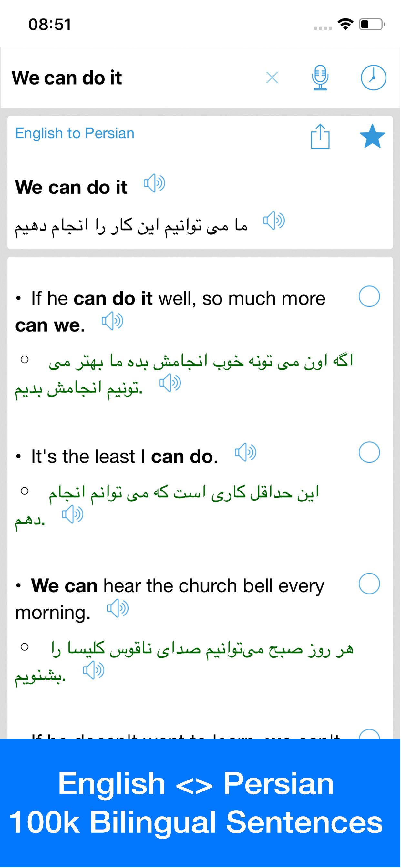
Task: Tap the share translation icon
Action: (320, 137)
